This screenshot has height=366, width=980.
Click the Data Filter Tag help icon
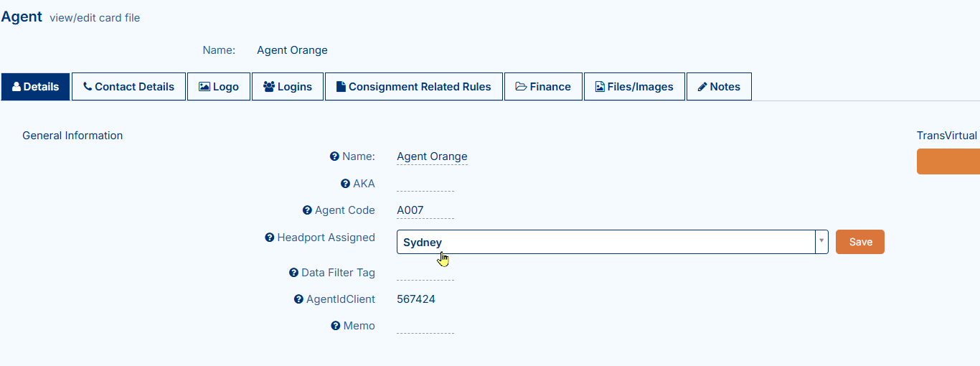[293, 273]
